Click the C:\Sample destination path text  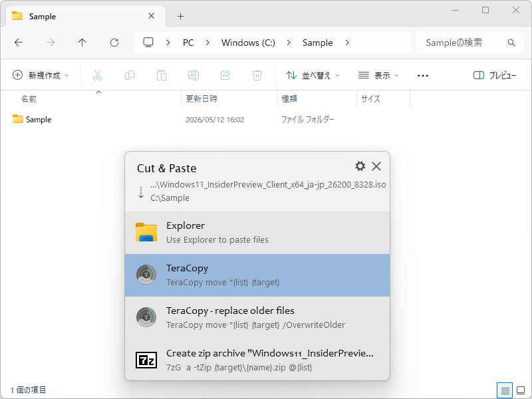[170, 198]
